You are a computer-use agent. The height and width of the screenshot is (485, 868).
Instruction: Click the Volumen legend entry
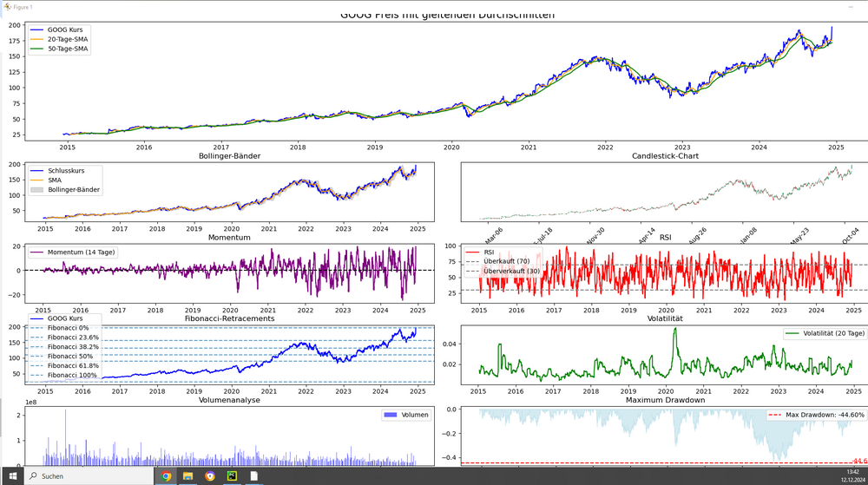point(405,415)
